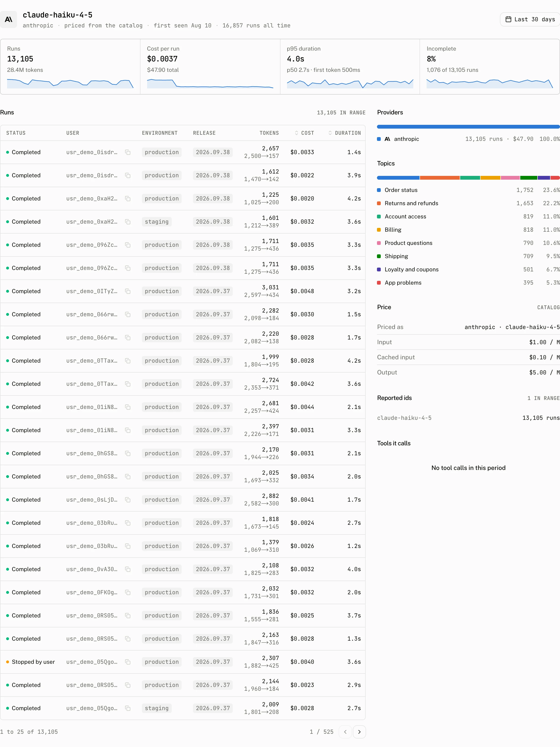Copy the user ID in the 2,108-token run row
The height and width of the screenshot is (747, 560).
128,569
